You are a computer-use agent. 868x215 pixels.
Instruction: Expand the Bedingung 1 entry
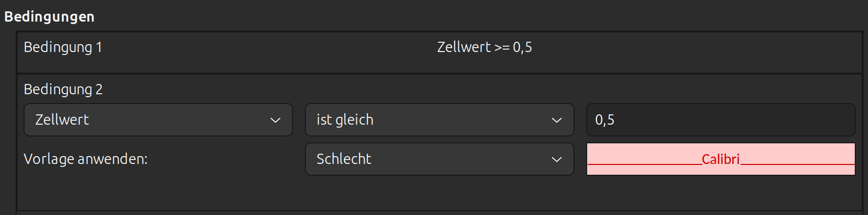coord(440,53)
